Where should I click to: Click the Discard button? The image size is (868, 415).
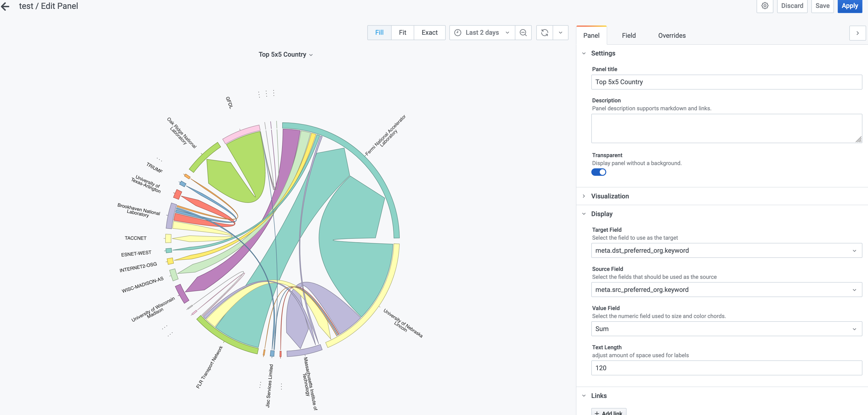tap(792, 6)
